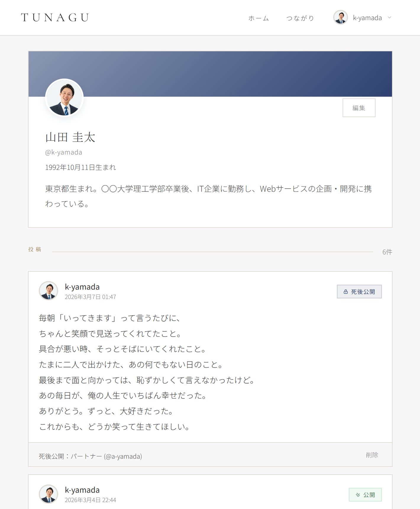420x509 pixels.
Task: Click the 死後公開：パートナー (@a-yamada) text
Action: [90, 456]
